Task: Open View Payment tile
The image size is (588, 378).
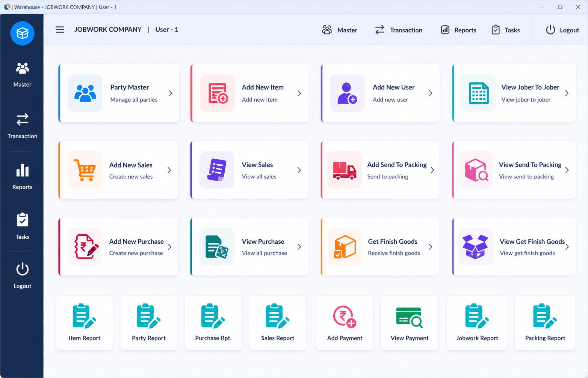Action: coord(410,323)
